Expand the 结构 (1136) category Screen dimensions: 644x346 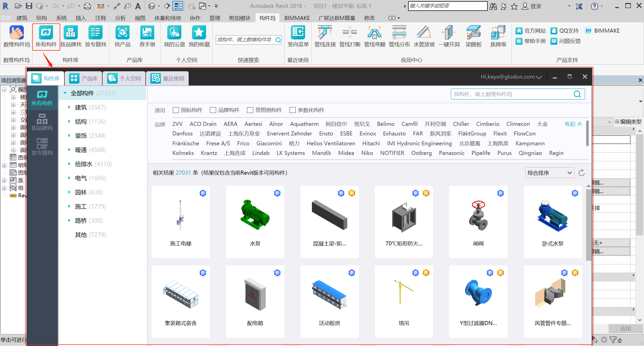click(x=69, y=122)
